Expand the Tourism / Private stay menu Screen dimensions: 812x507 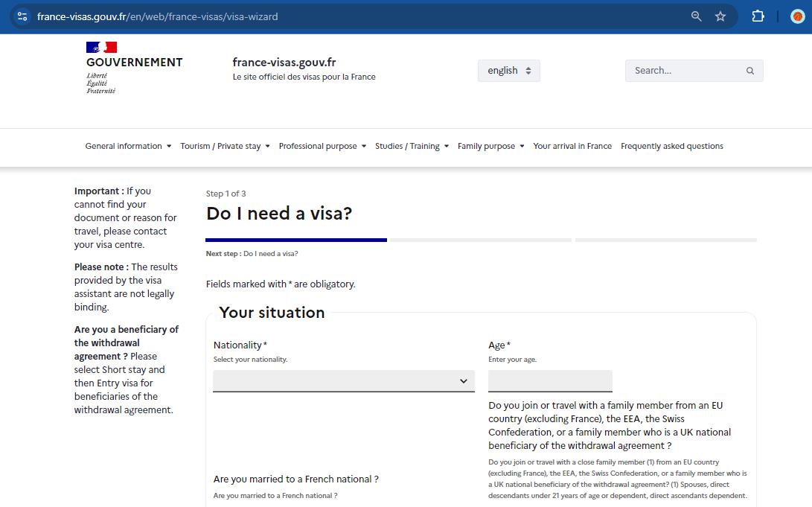[225, 146]
